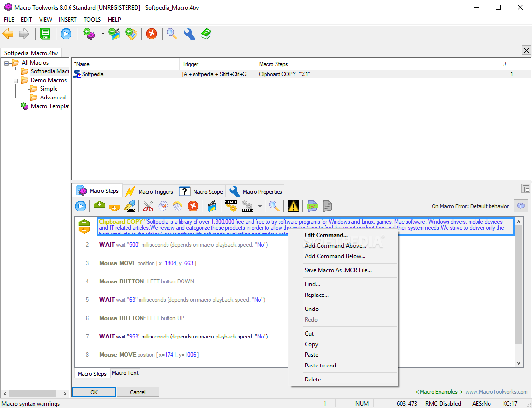Screen dimensions: 532x408
Task: Open search with top toolbar magnifier icon
Action: click(x=172, y=34)
